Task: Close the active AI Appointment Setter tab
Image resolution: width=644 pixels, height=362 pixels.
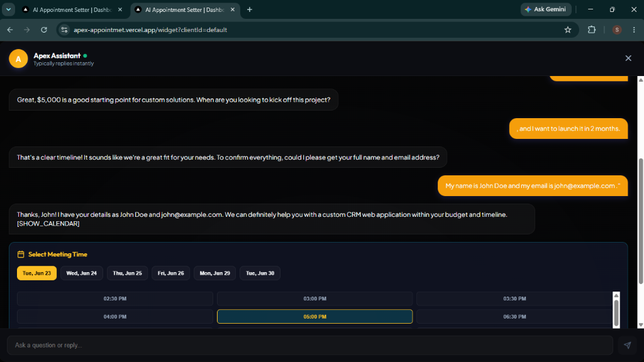Action: [233, 9]
